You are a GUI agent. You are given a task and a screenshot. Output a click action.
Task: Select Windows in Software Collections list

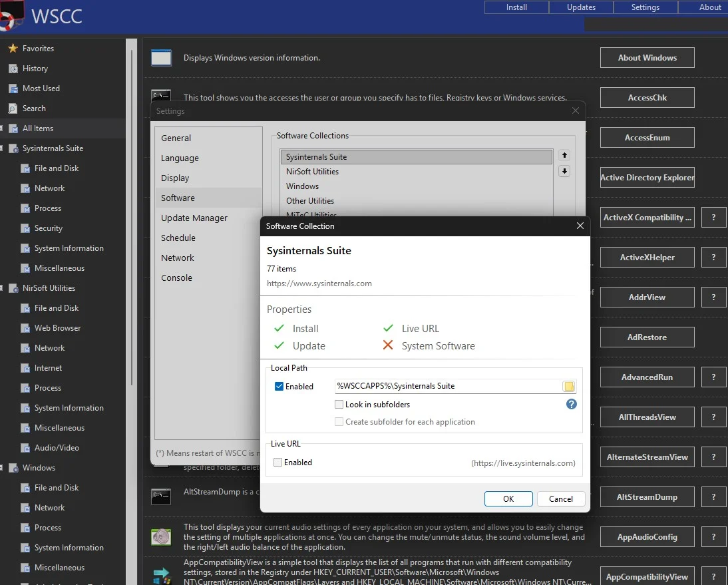click(x=417, y=186)
